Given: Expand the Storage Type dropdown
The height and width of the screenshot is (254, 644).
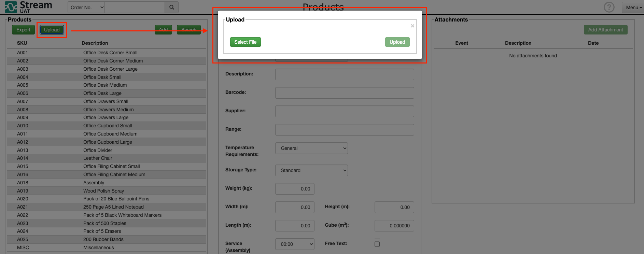Looking at the screenshot, I should (311, 170).
